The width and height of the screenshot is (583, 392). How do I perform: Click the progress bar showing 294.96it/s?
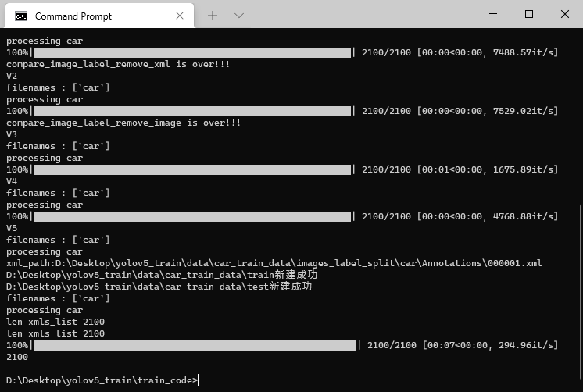pos(195,345)
